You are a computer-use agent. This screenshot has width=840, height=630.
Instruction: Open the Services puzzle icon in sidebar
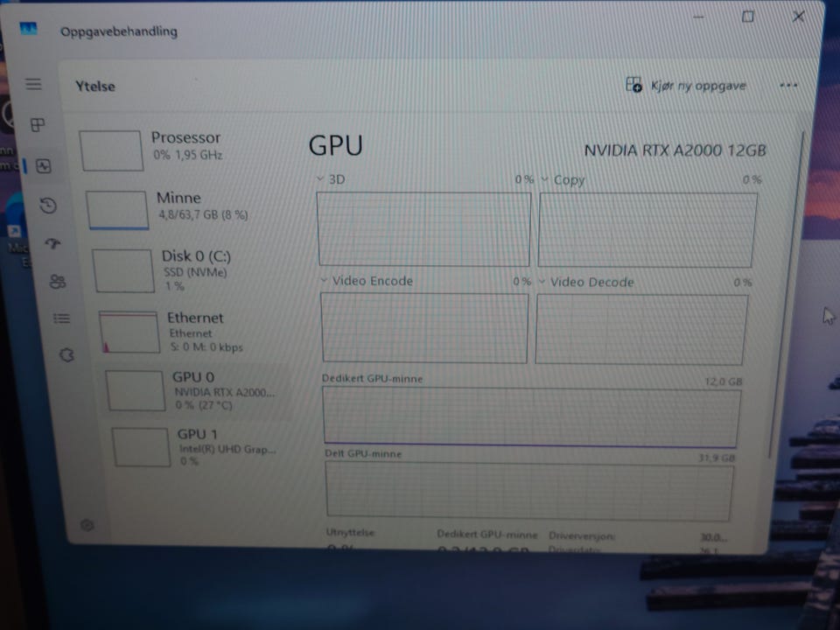click(x=67, y=354)
